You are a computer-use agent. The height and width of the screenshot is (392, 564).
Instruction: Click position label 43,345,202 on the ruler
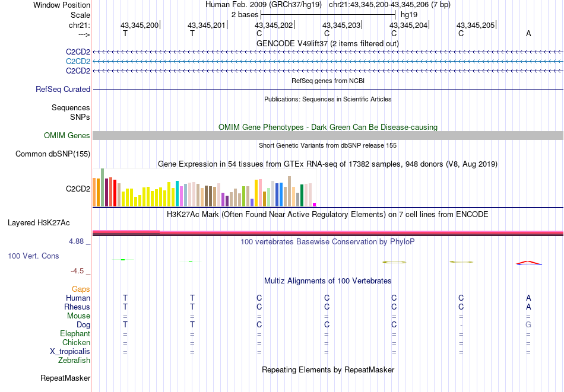click(x=274, y=25)
